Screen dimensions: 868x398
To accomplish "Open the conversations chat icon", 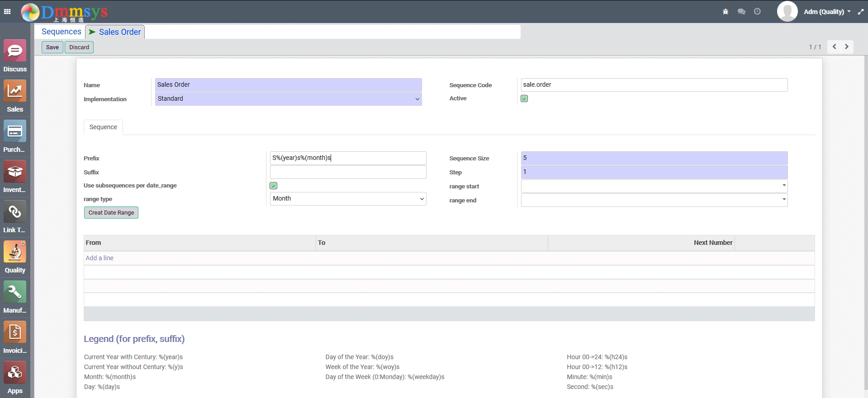I will pyautogui.click(x=741, y=12).
